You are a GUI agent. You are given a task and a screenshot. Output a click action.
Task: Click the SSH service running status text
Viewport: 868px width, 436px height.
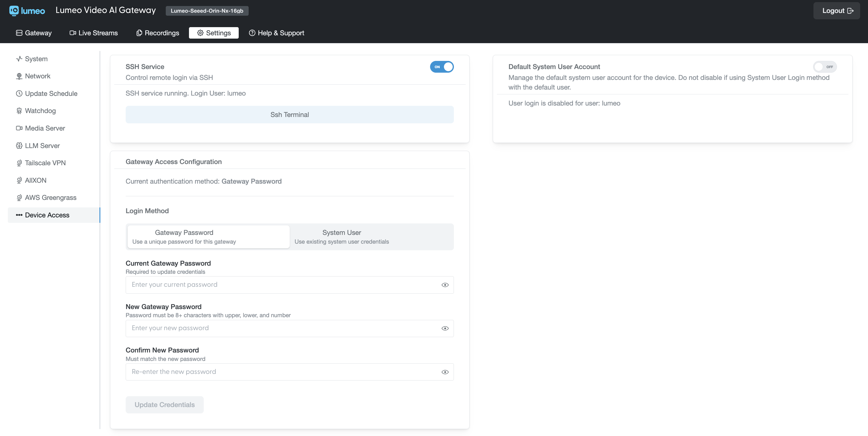coord(186,93)
